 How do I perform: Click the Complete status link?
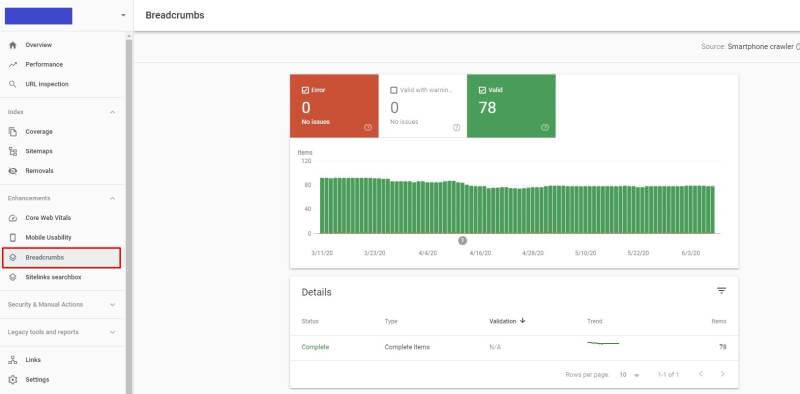(x=315, y=347)
